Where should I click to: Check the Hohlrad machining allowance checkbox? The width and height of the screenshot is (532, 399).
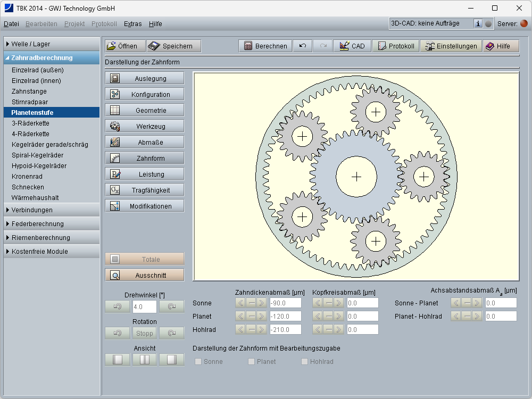[305, 362]
